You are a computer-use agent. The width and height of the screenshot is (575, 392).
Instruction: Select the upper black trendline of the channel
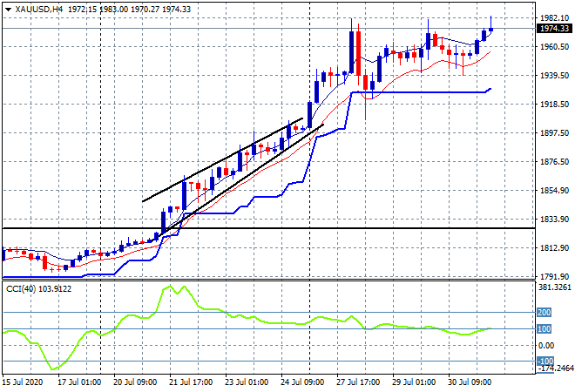222,160
